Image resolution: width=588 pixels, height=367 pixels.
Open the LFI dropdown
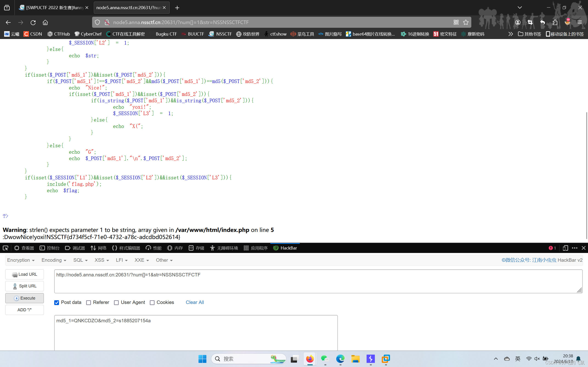click(122, 260)
